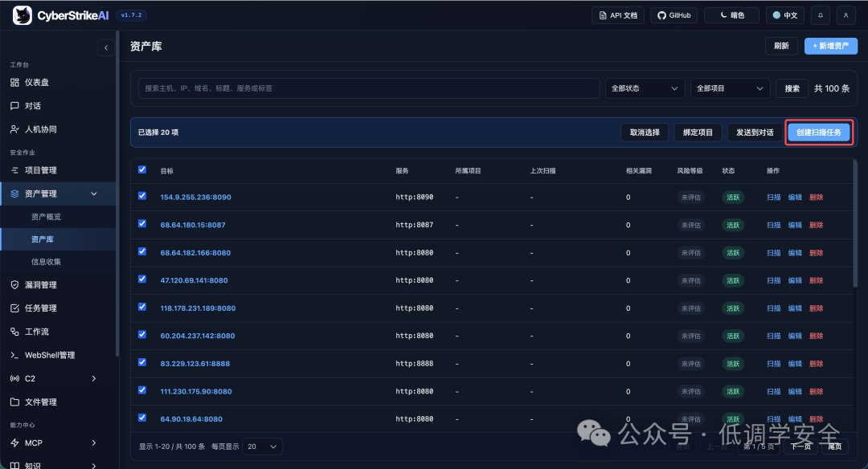
Task: Click the 任务管理 checklist icon
Action: coord(15,308)
